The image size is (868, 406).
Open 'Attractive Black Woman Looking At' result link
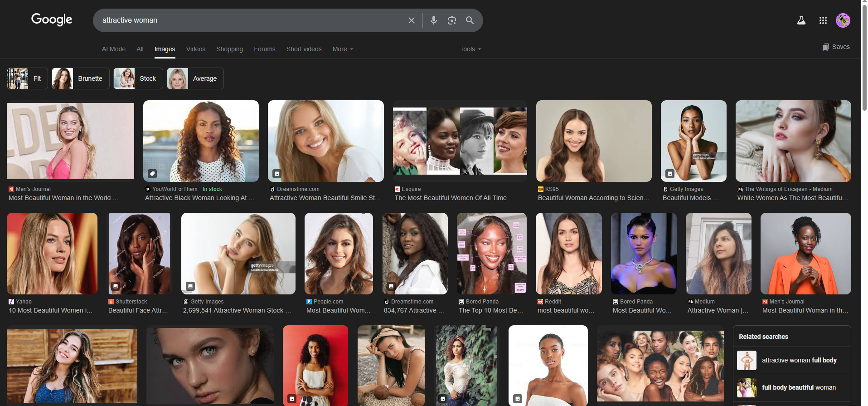pos(199,198)
